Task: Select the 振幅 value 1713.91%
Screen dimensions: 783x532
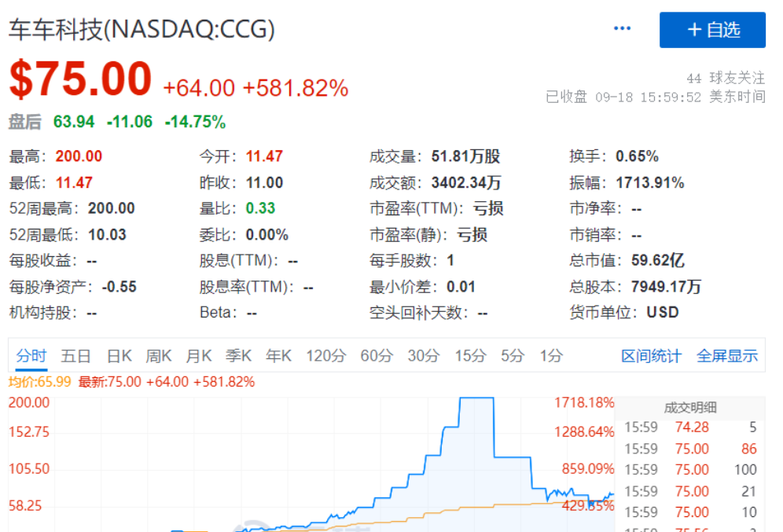Action: tap(650, 182)
